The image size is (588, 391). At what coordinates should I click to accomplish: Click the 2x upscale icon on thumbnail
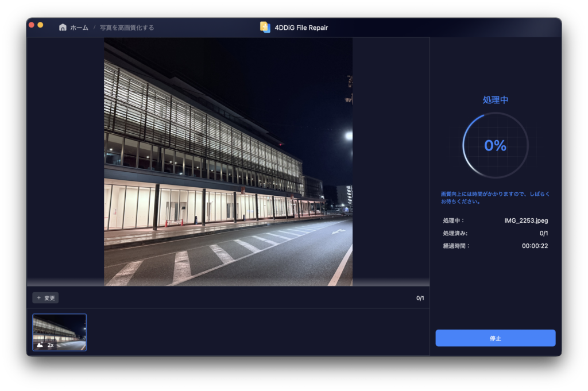[x=40, y=344]
